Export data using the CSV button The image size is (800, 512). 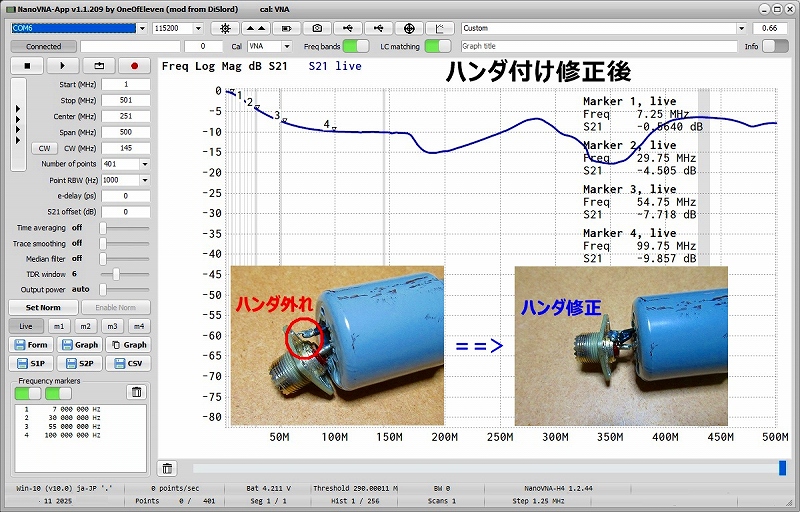tap(128, 363)
